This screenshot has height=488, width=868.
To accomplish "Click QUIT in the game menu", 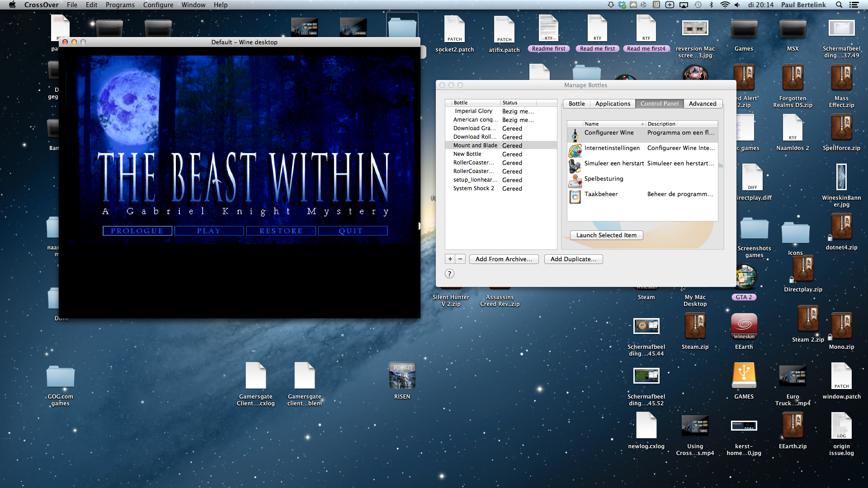I will coord(353,231).
